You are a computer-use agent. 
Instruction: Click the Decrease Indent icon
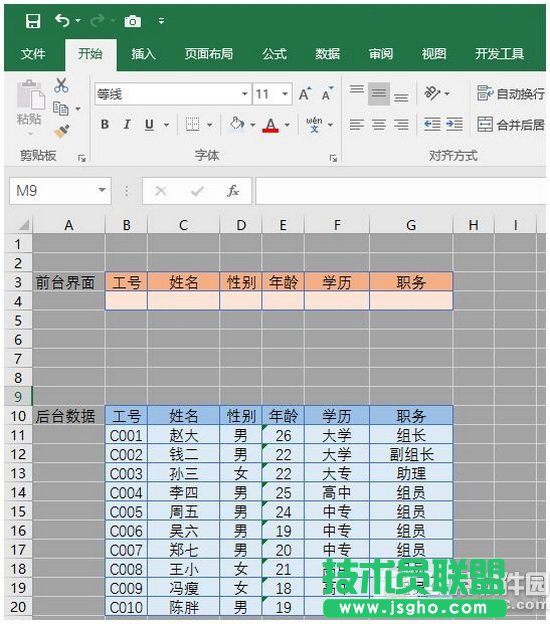432,125
